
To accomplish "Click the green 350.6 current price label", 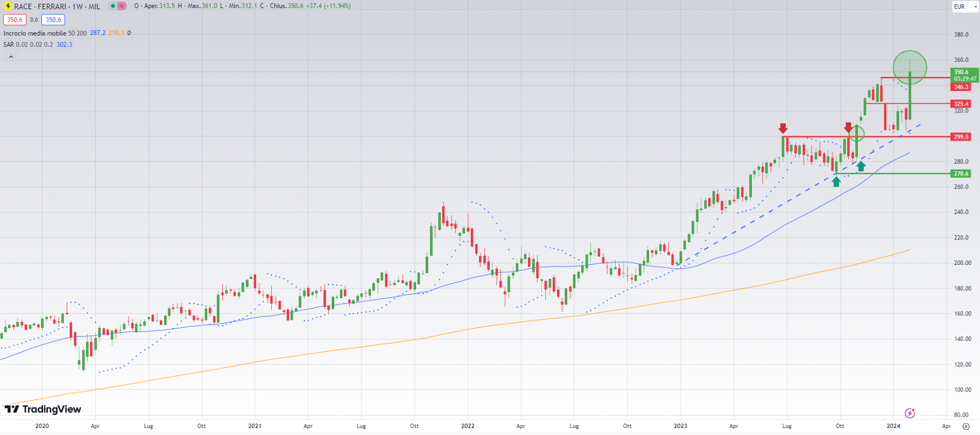I will (x=964, y=75).
